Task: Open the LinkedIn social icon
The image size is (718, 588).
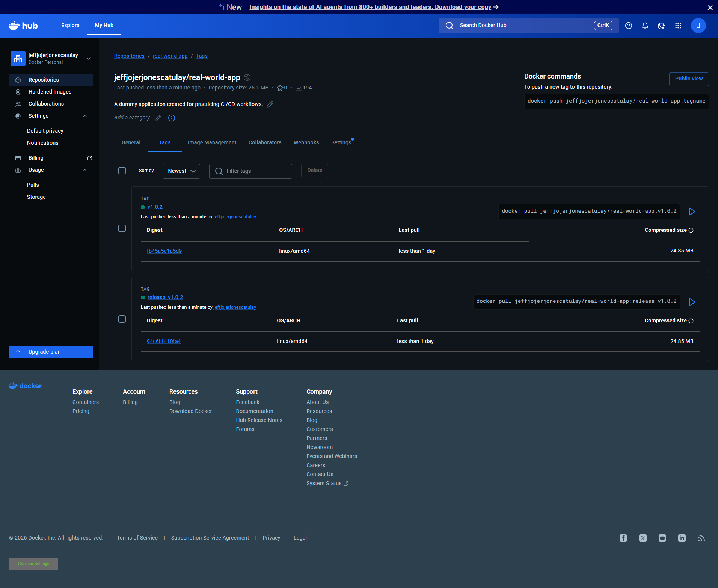Action: point(682,538)
